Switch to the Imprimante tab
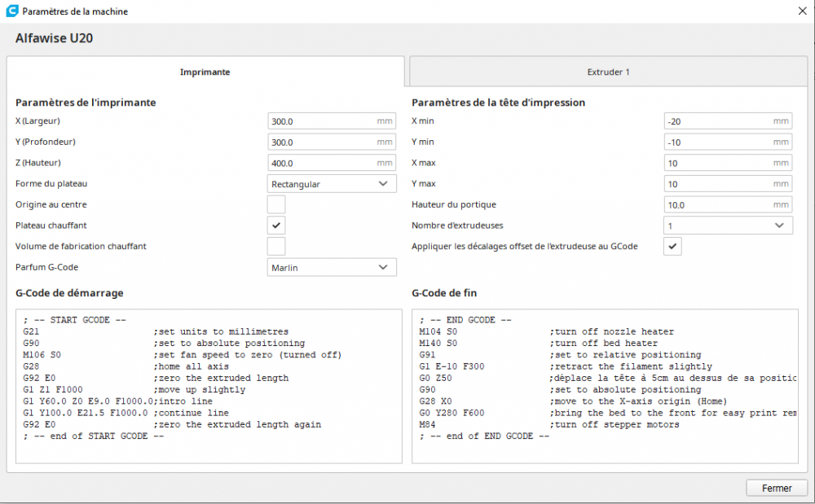815x504 pixels. 205,72
